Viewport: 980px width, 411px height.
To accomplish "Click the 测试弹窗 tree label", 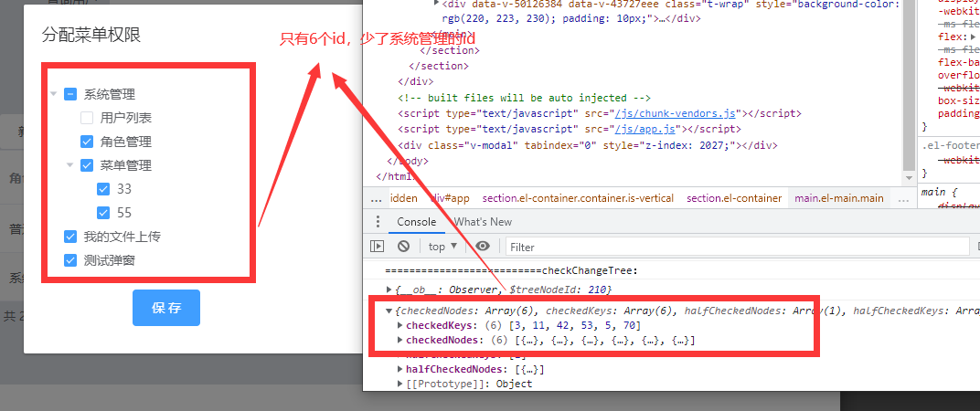I will (110, 260).
